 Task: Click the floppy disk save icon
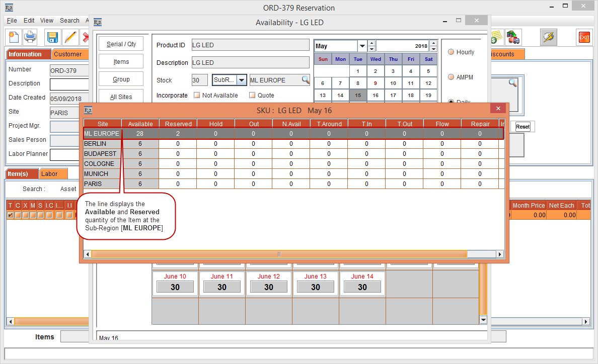click(52, 37)
